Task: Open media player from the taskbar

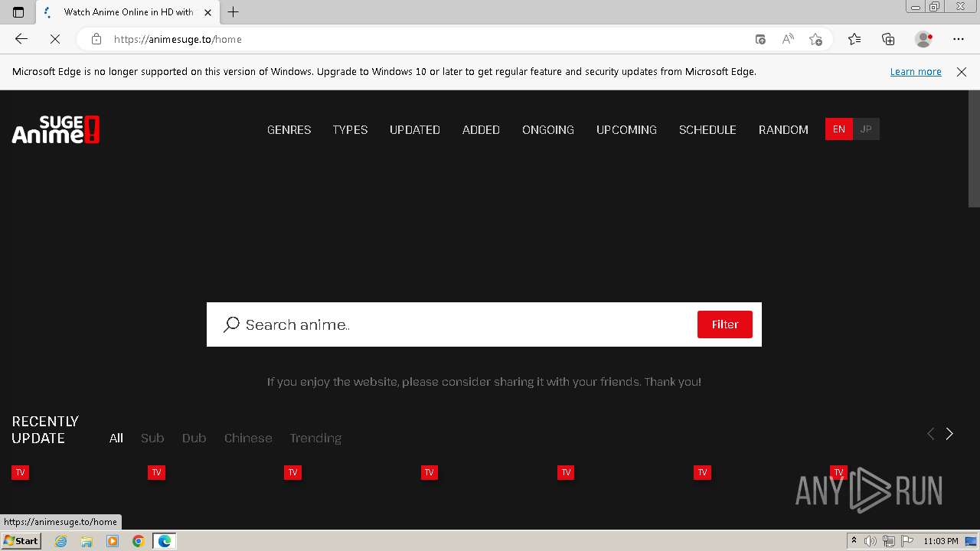Action: (113, 541)
